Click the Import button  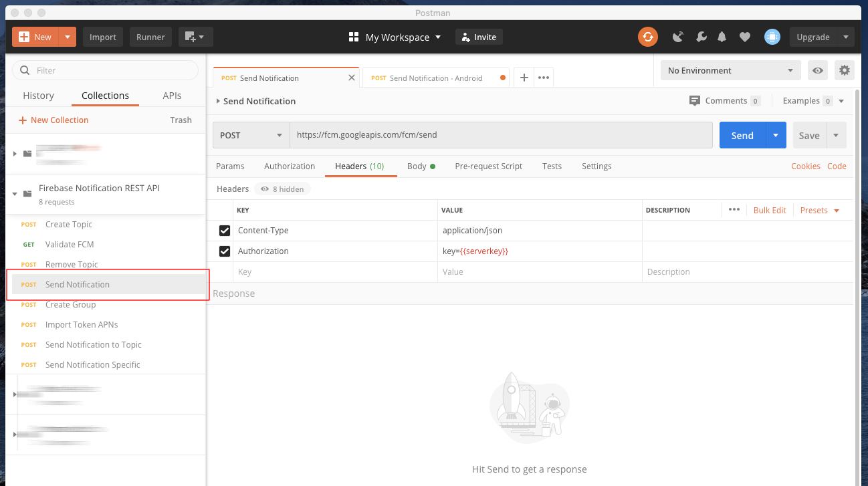(103, 37)
